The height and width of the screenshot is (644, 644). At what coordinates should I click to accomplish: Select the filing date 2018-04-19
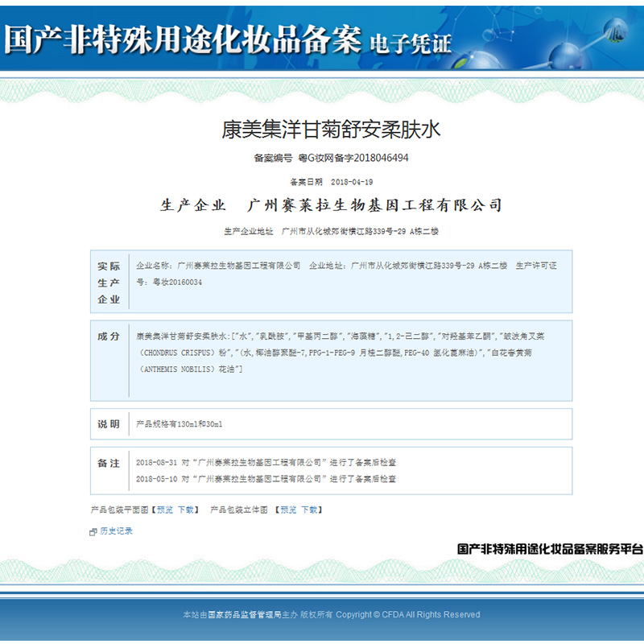352,182
